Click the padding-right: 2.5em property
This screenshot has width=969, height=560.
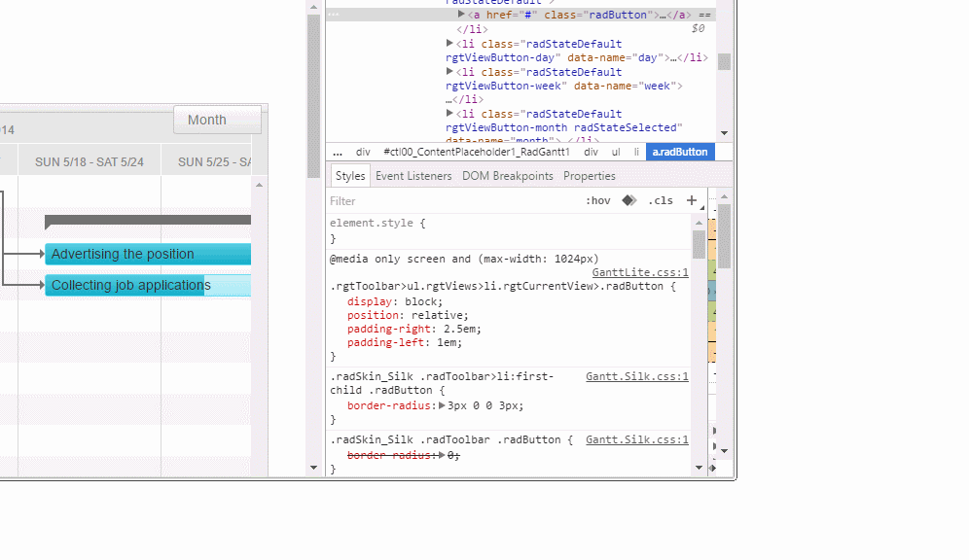click(414, 329)
